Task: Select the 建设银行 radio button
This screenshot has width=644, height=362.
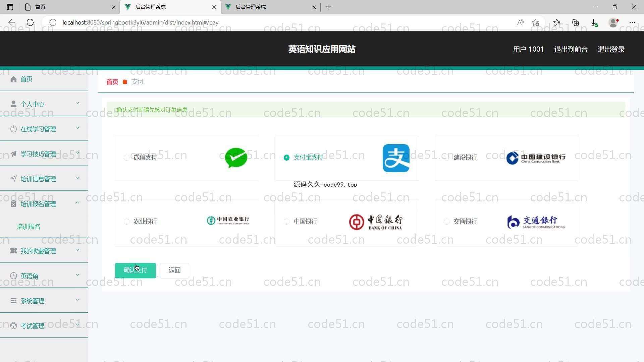Action: pyautogui.click(x=446, y=158)
